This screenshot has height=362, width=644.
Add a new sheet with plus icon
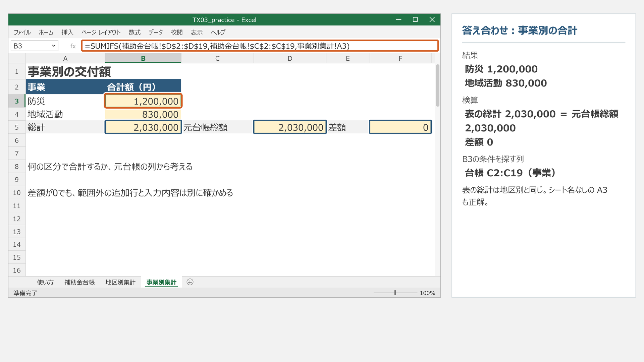coord(190,282)
